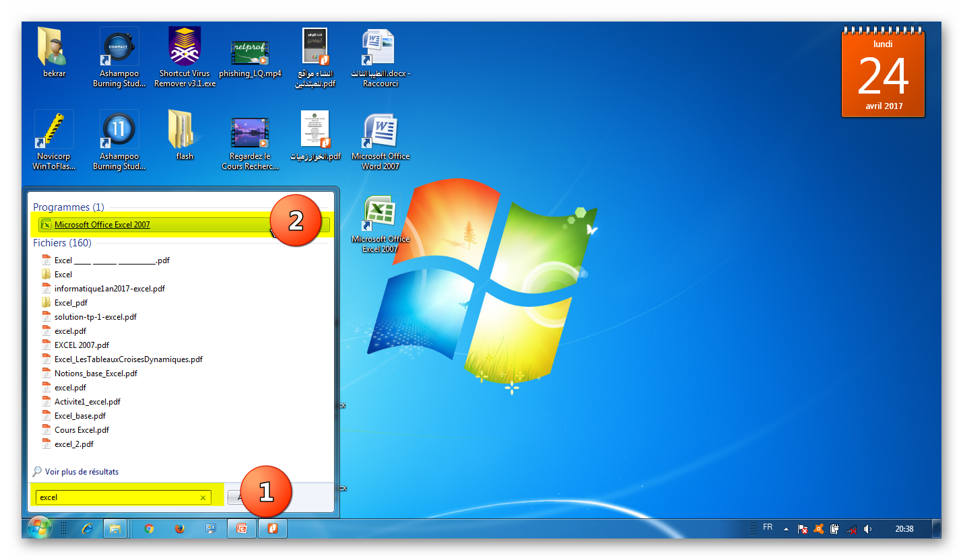Open Excel_LesTableauxCroisesDynamiques.pdf result
Screen dimensions: 963x560
pos(122,359)
